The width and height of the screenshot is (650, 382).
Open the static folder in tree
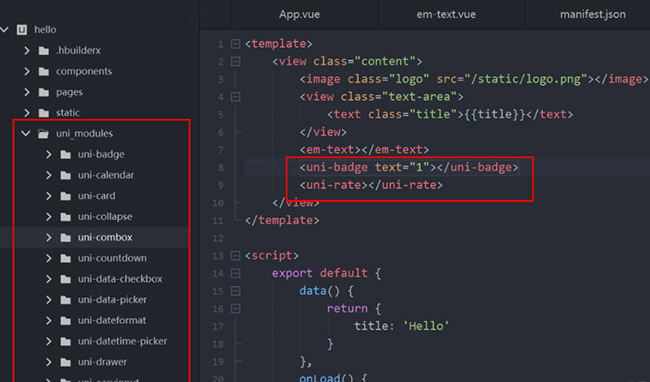tap(68, 113)
